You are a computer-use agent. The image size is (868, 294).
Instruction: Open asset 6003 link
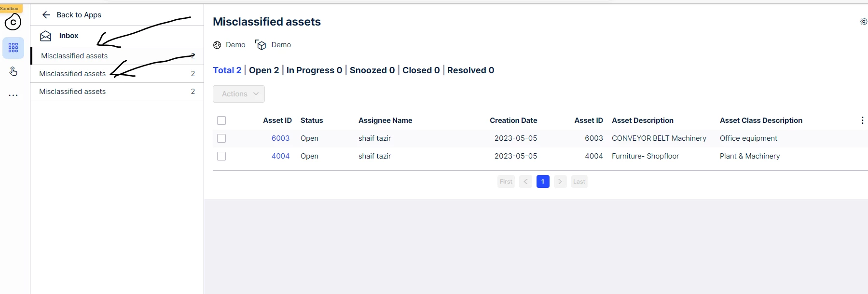click(280, 138)
